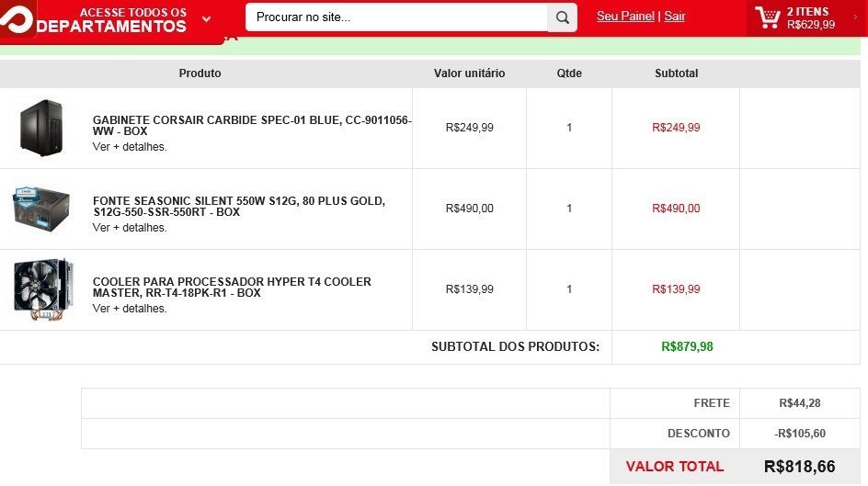Click the 'Sair' logout link
The width and height of the screenshot is (868, 486).
point(675,17)
